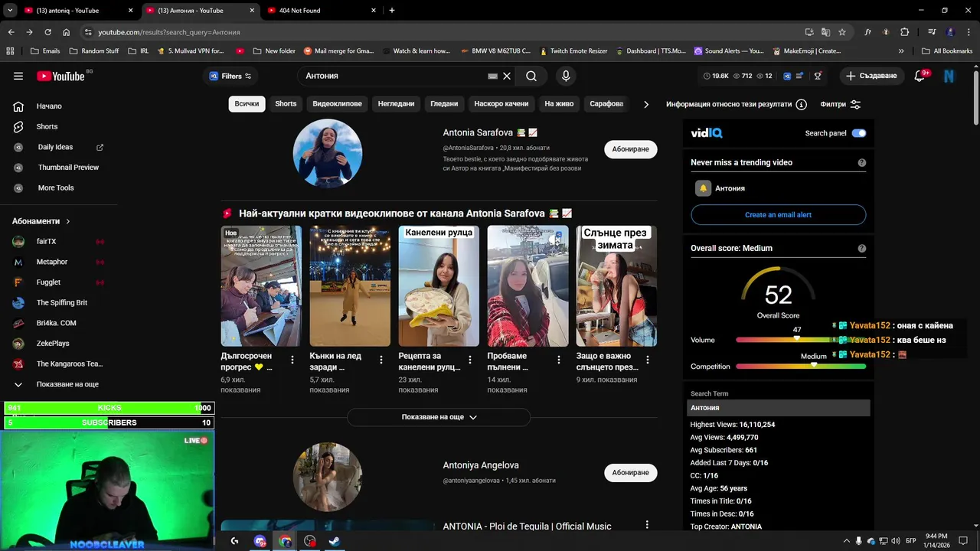Show hidden tray icons arrow
Image resolution: width=980 pixels, height=551 pixels.
tap(846, 541)
